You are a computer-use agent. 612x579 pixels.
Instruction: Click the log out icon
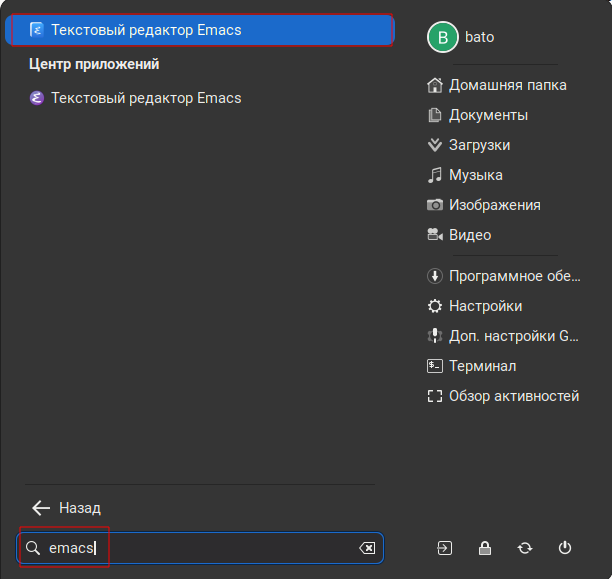click(445, 548)
